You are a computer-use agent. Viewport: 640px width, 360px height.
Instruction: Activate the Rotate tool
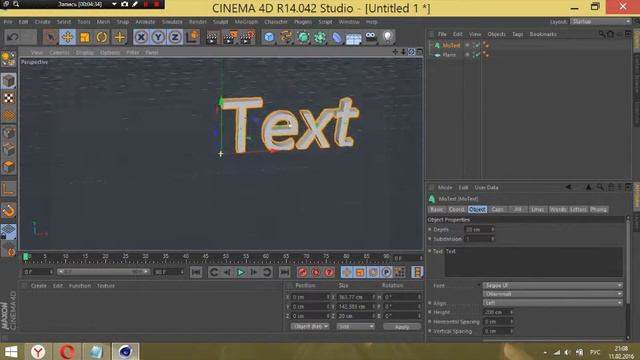pyautogui.click(x=102, y=37)
